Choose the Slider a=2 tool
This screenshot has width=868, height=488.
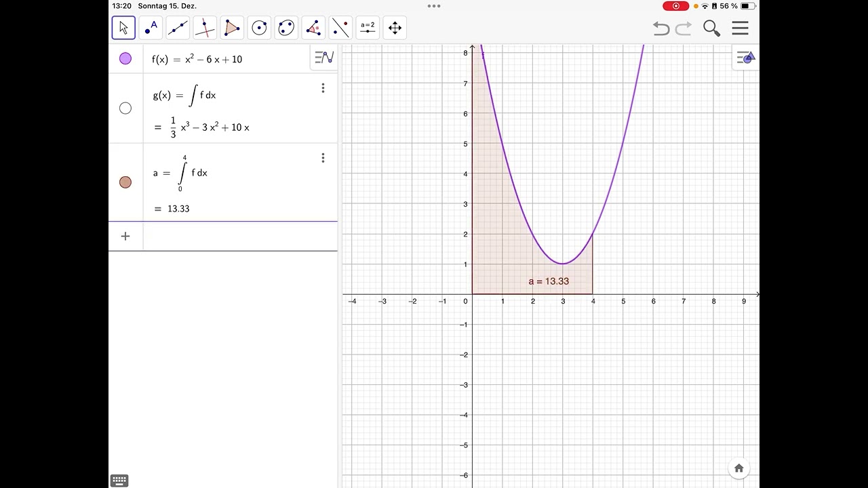[x=368, y=28]
